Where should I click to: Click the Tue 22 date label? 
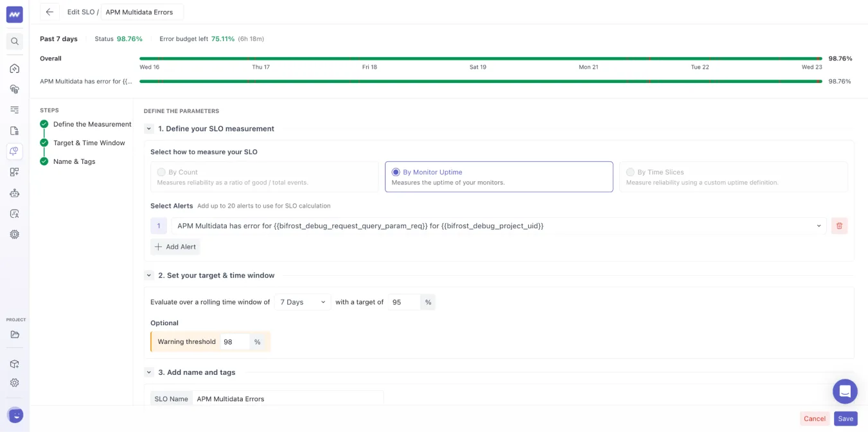(700, 67)
